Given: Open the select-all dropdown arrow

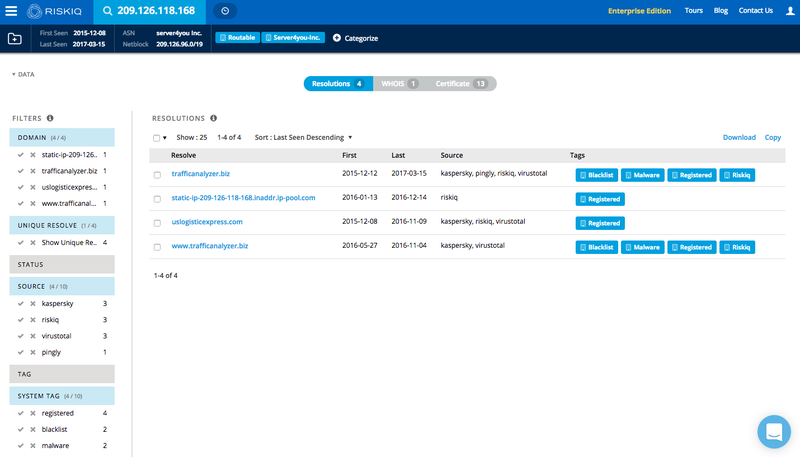Looking at the screenshot, I should click(165, 138).
